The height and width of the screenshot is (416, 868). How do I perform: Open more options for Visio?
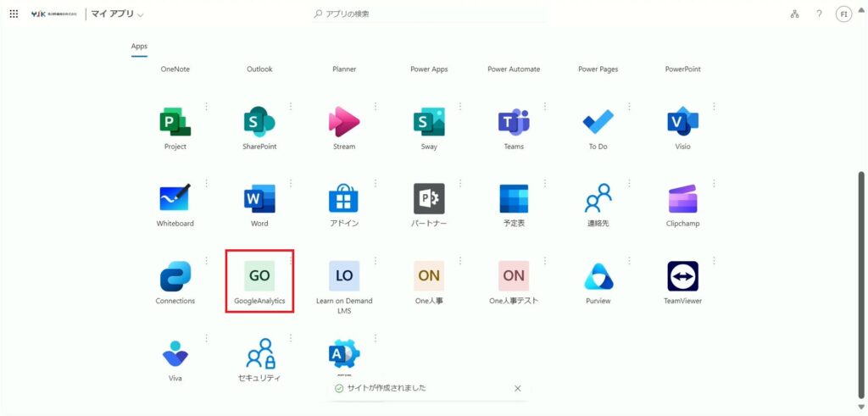pos(714,106)
